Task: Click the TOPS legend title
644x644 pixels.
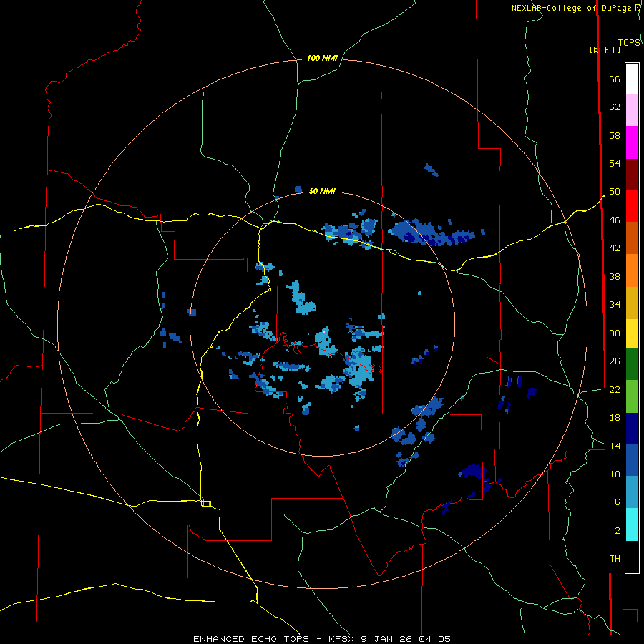Action: [x=629, y=42]
